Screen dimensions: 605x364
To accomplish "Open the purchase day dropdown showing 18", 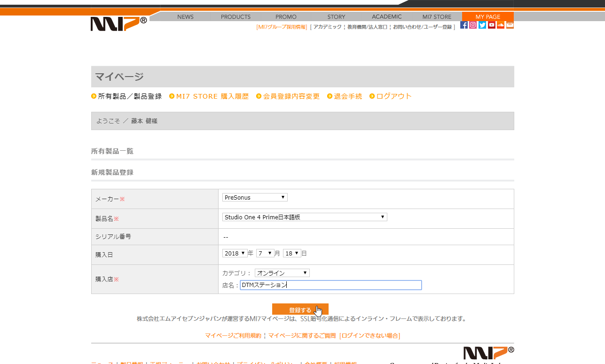I will tap(292, 253).
